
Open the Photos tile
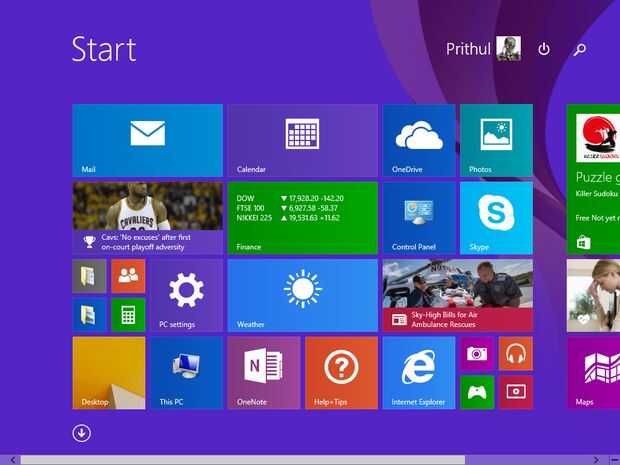(x=496, y=140)
